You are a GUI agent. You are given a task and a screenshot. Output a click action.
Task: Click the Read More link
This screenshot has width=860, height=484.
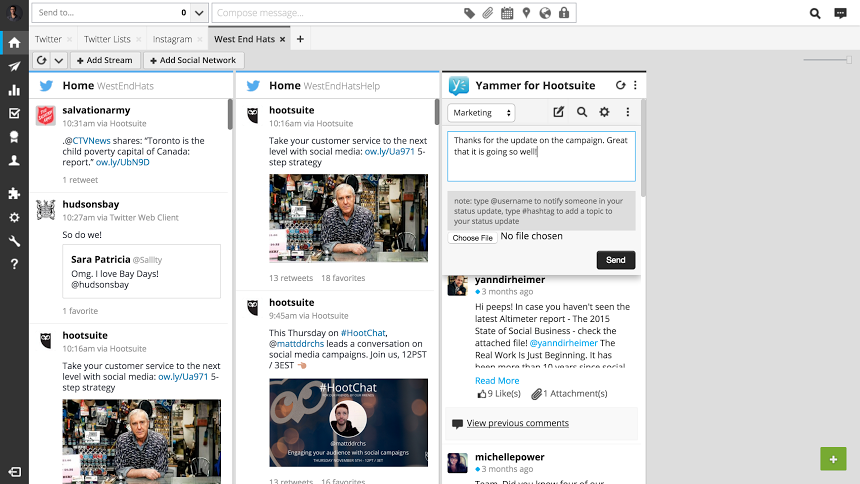pos(497,380)
